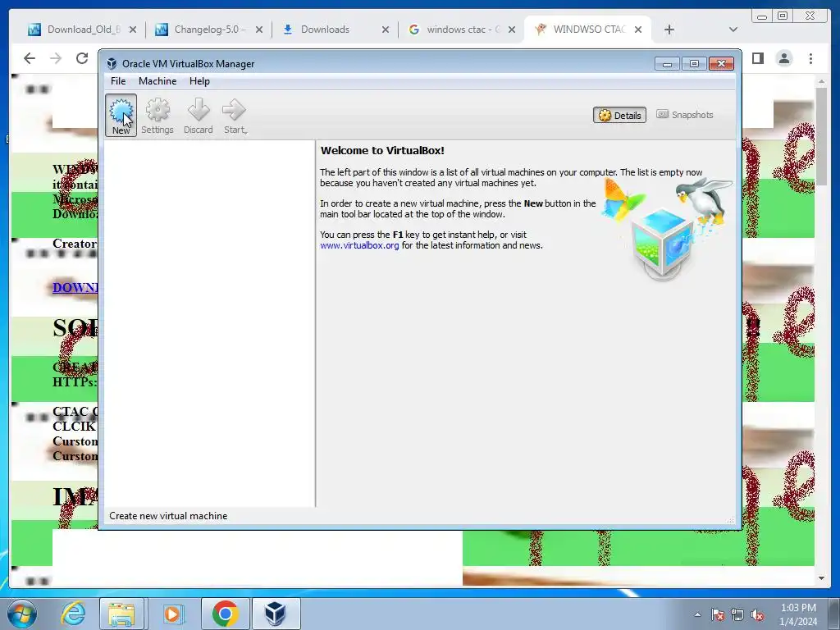This screenshot has width=840, height=630.
Task: Open the File menu in VirtualBox
Action: tap(118, 81)
